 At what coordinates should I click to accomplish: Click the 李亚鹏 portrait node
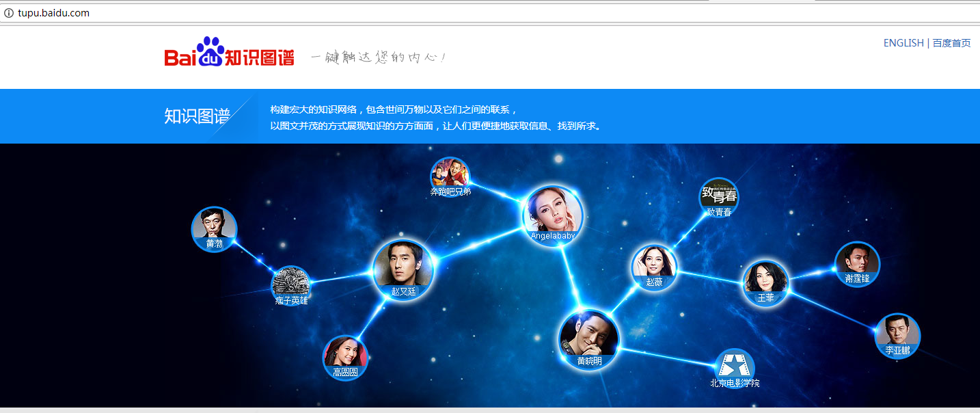tap(898, 336)
